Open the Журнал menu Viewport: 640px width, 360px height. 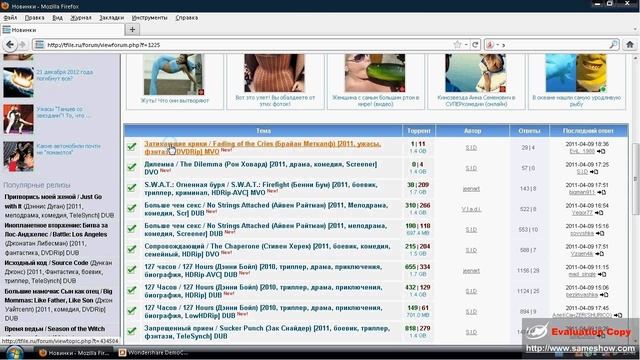click(x=80, y=18)
